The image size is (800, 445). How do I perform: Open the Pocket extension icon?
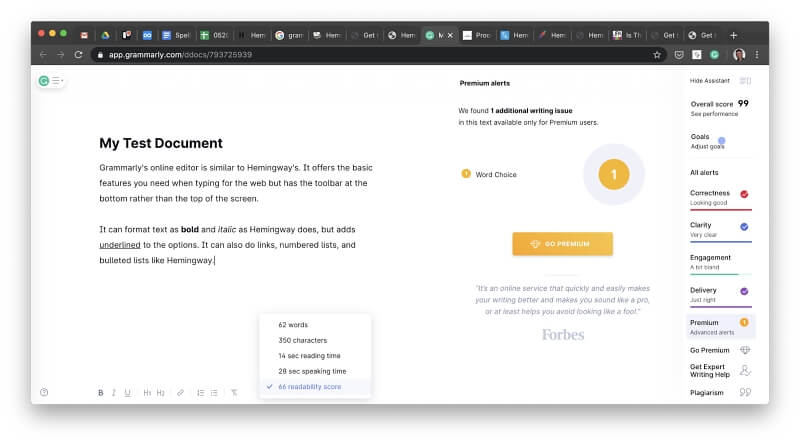tap(679, 55)
